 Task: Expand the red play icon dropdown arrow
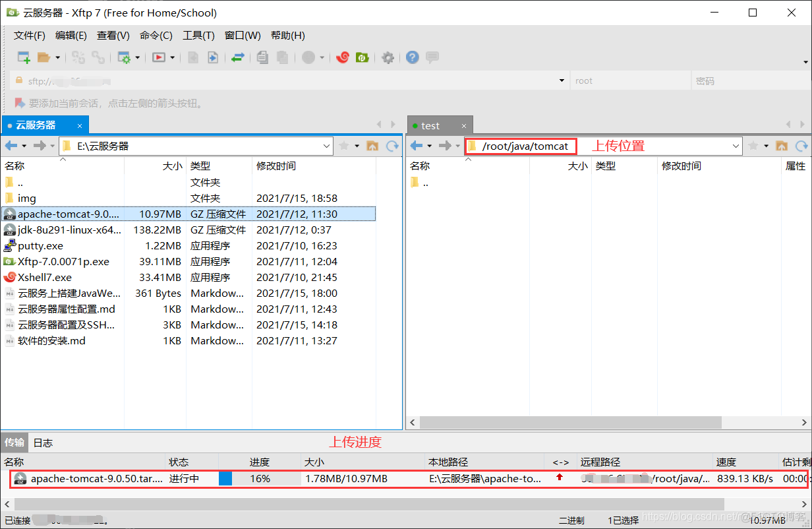click(x=173, y=58)
